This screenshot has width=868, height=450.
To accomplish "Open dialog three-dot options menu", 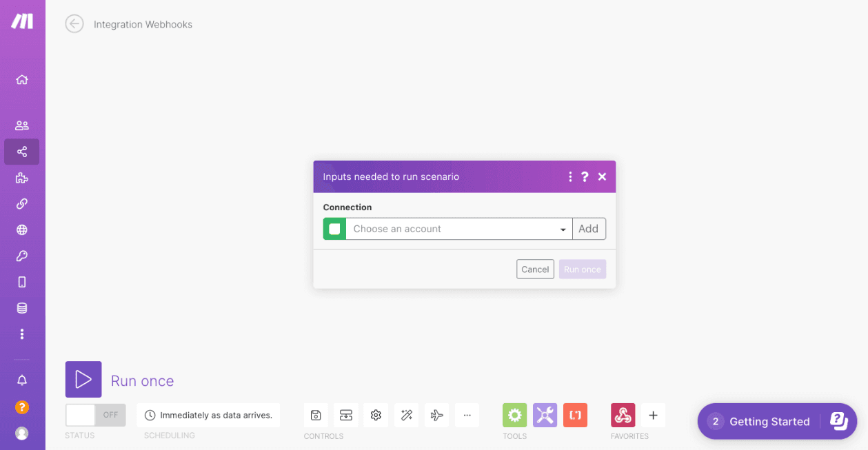I will (x=570, y=177).
